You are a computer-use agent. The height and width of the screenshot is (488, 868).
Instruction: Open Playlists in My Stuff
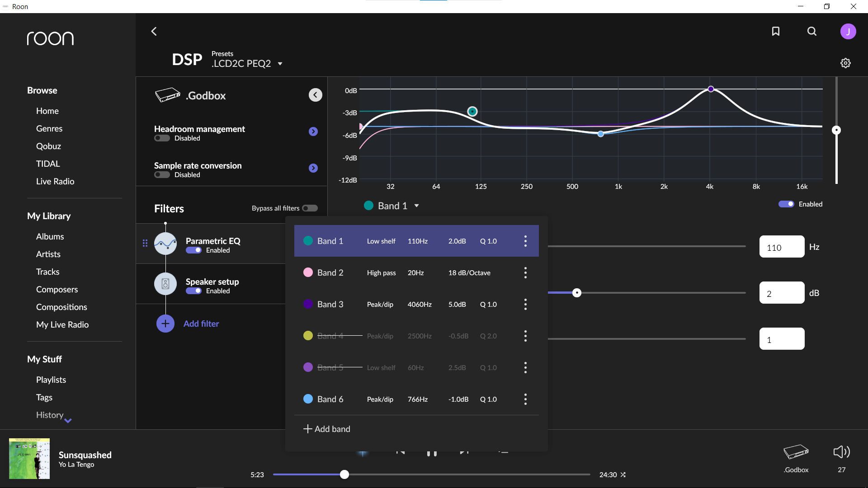pyautogui.click(x=51, y=380)
